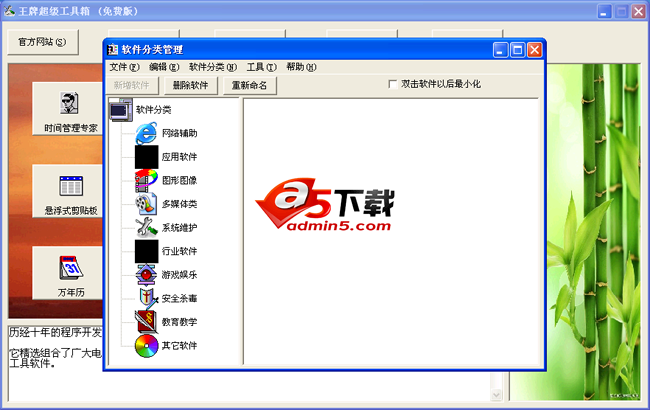Image resolution: width=650 pixels, height=410 pixels.
Task: Click description text box scrollbar down arrow
Action: click(496, 395)
